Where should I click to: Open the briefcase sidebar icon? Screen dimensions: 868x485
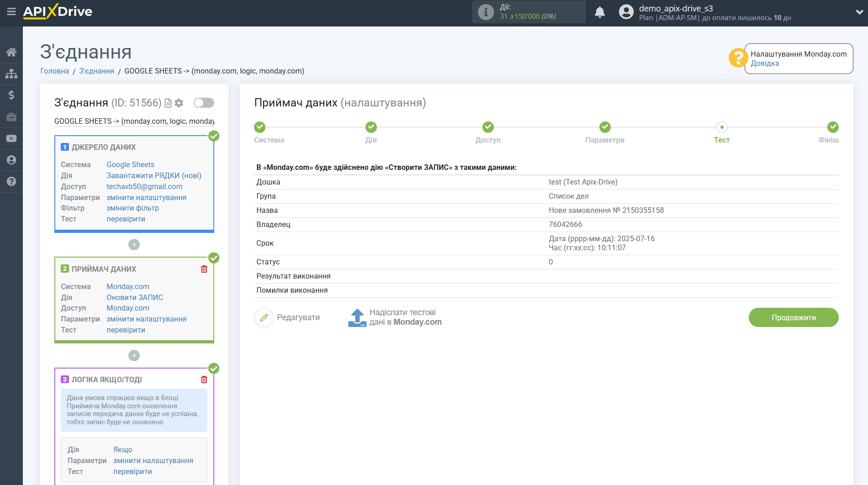tap(11, 117)
